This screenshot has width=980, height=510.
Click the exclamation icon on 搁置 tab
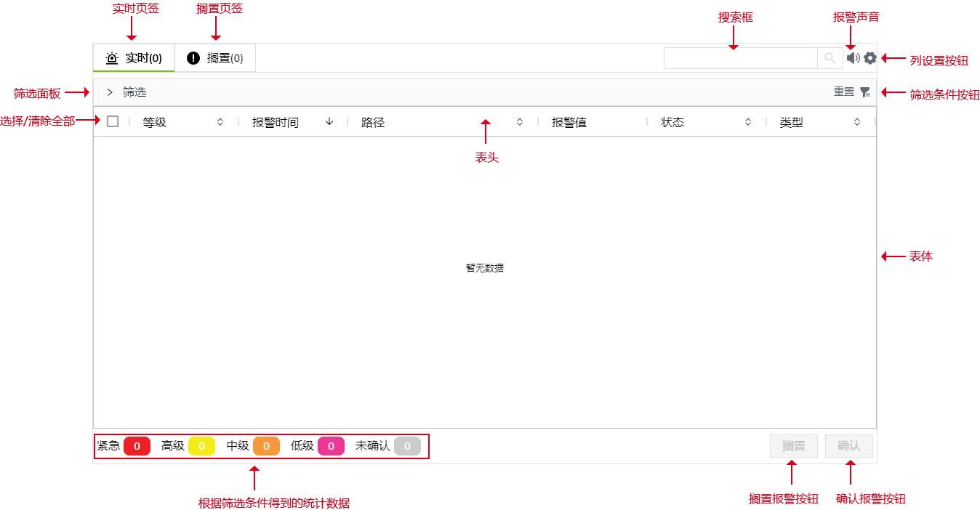(193, 58)
